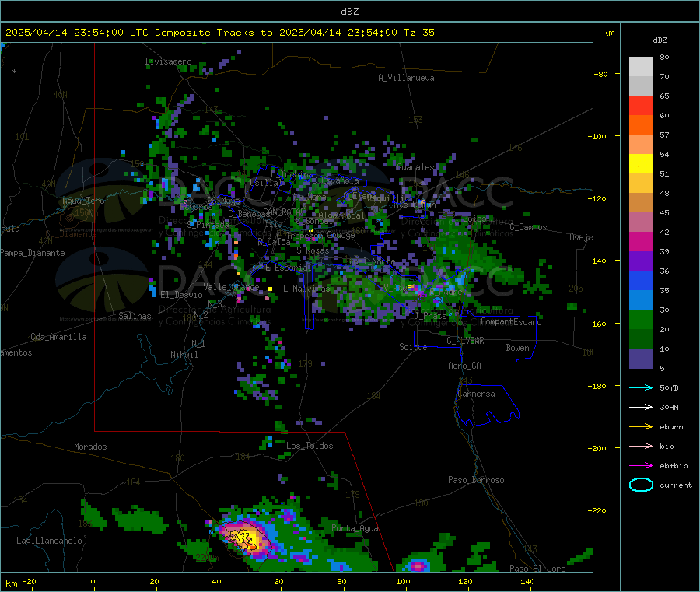Click the 'Aero_GA' map label

pyautogui.click(x=465, y=366)
